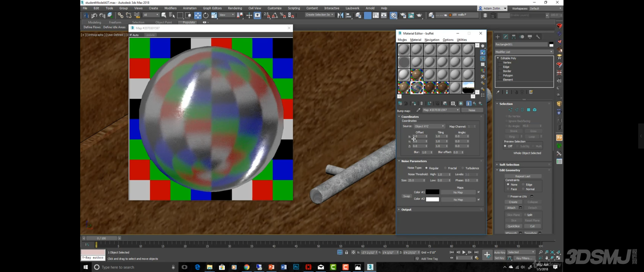Viewport: 644px width, 272px height.
Task: Click the Undo icon in main toolbar
Action: coord(94,15)
